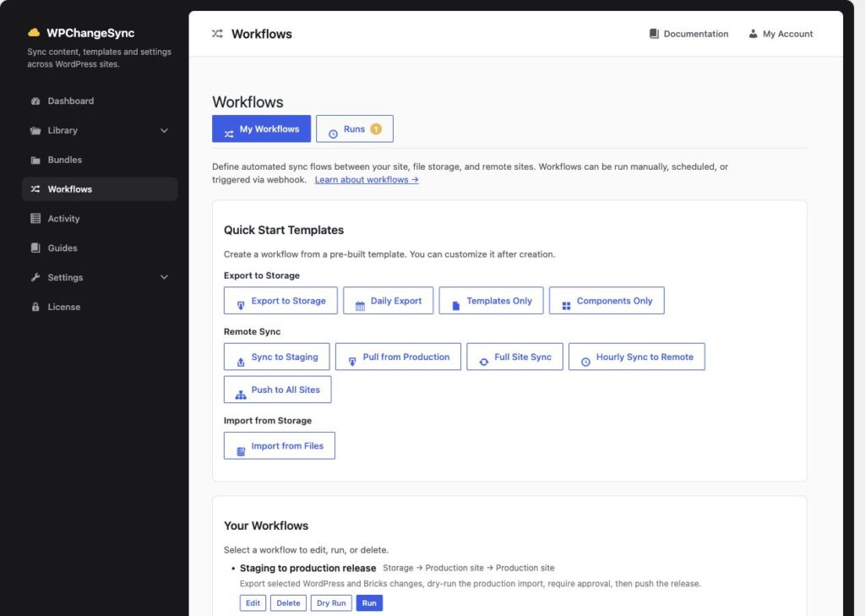Choose the Push to All Sites template
This screenshot has height=616, width=865.
coord(277,390)
